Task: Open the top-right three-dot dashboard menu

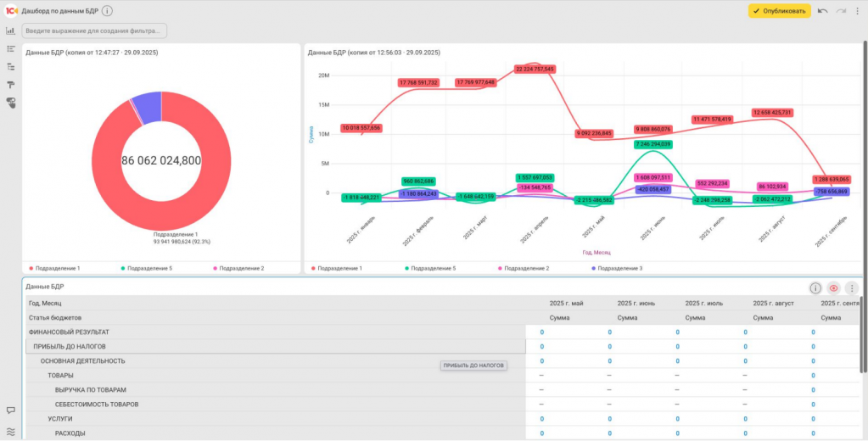Action: point(858,11)
